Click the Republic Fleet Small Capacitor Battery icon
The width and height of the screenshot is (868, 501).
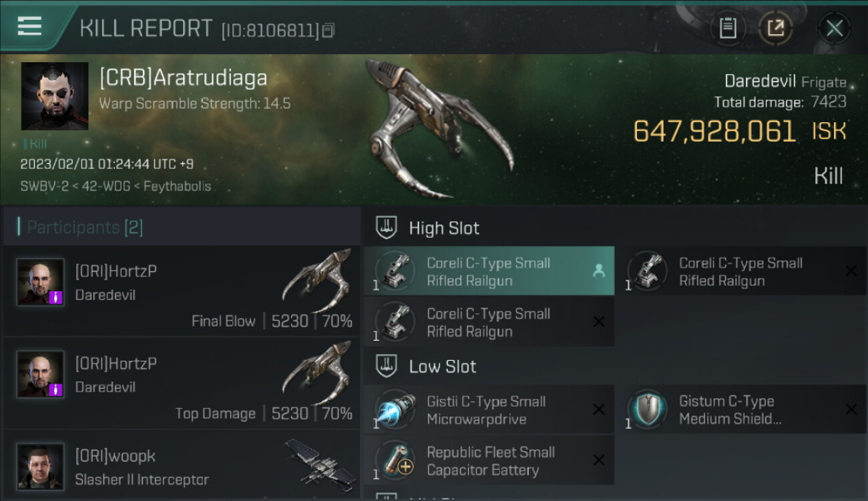pos(395,460)
